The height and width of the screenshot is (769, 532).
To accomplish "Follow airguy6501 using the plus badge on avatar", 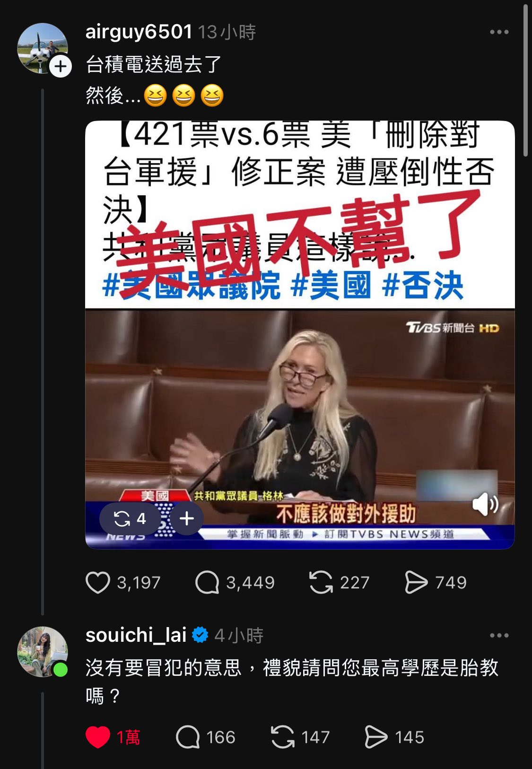I will (x=60, y=67).
